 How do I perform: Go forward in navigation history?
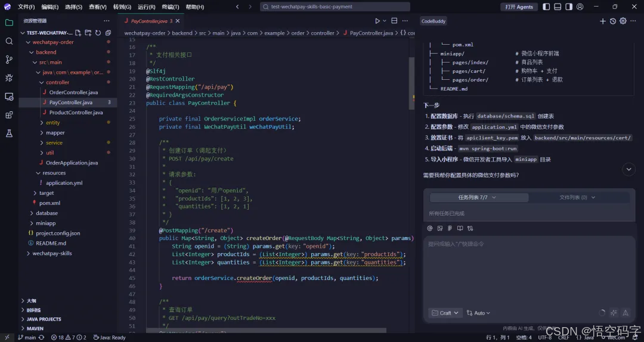(250, 7)
